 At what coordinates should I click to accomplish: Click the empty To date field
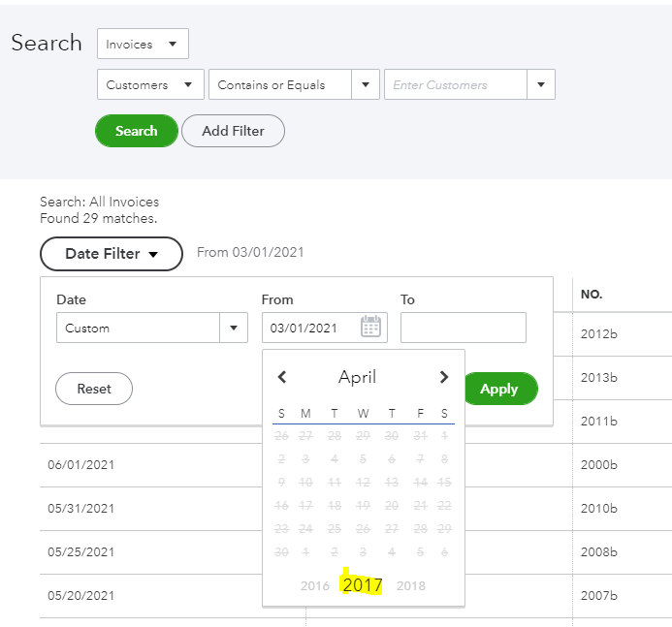[x=463, y=329]
